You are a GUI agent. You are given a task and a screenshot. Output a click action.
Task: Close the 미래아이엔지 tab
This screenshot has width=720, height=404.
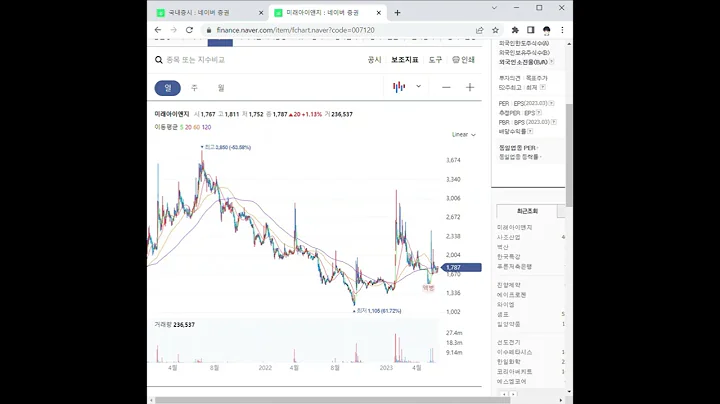pyautogui.click(x=378, y=13)
